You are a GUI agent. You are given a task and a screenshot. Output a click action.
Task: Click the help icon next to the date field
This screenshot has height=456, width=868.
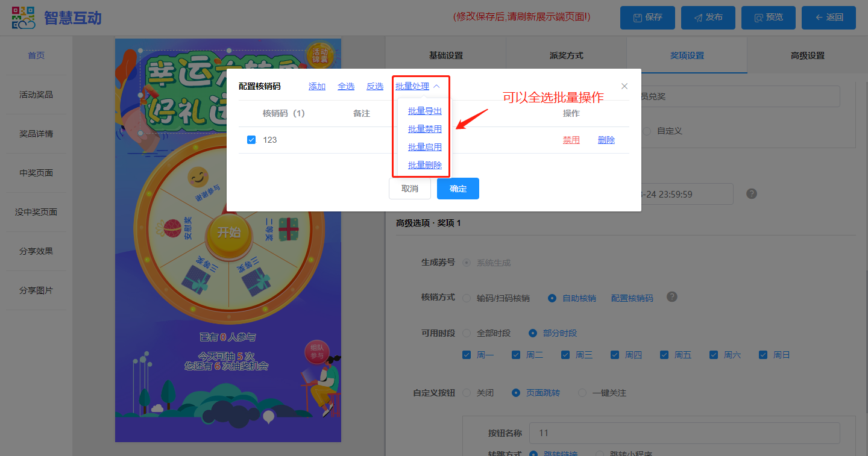pyautogui.click(x=751, y=194)
